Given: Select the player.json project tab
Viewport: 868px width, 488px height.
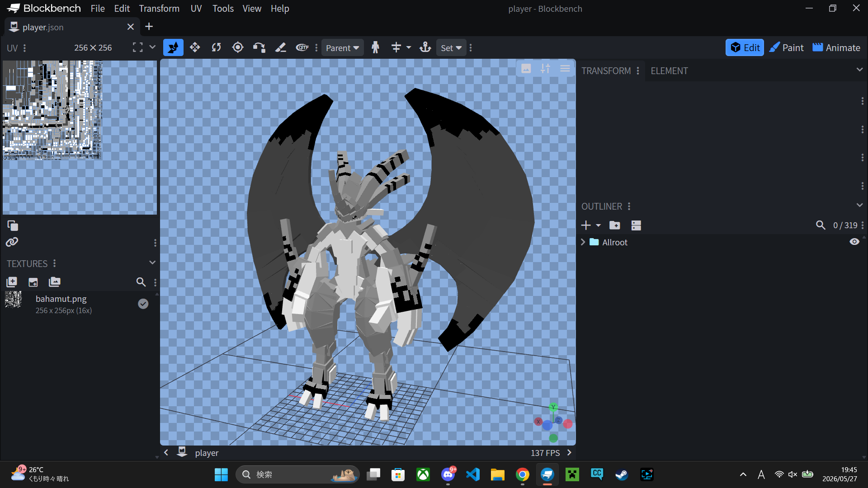Looking at the screenshot, I should pyautogui.click(x=72, y=27).
